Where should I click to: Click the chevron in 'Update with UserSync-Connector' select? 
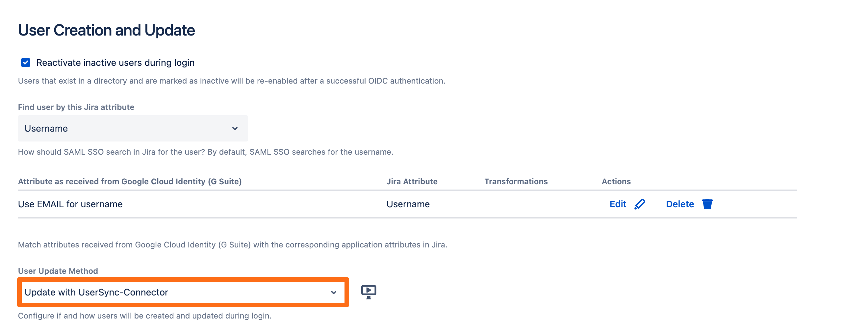(x=333, y=292)
